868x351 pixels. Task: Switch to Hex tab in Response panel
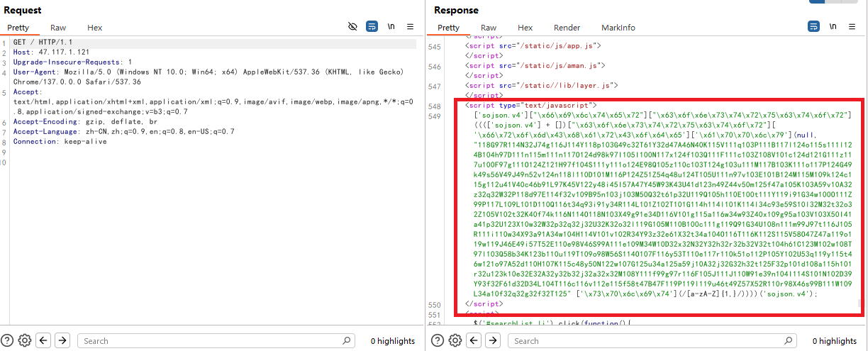pyautogui.click(x=525, y=28)
